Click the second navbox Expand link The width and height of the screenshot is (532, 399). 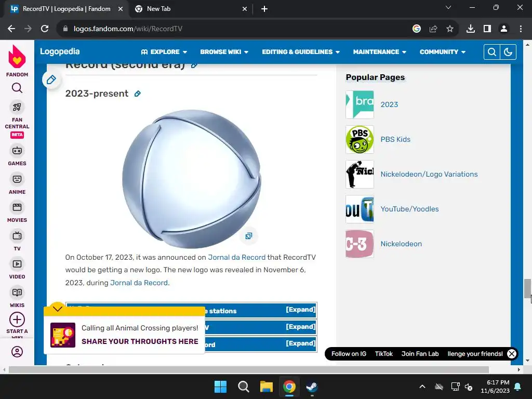point(301,326)
